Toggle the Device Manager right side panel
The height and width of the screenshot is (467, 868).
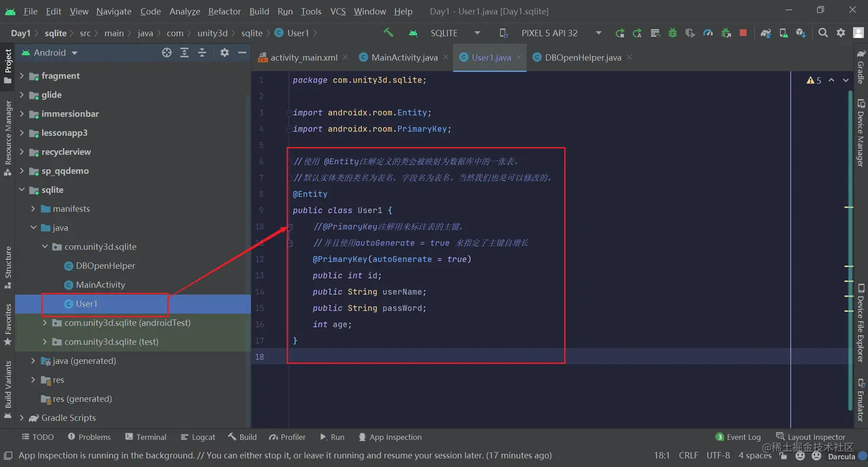(861, 133)
